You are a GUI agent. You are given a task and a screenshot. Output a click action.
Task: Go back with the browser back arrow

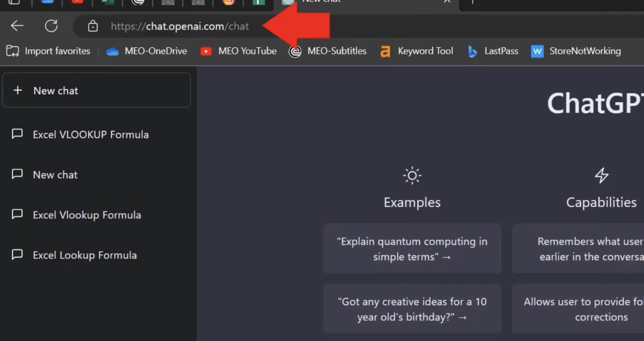(x=17, y=26)
